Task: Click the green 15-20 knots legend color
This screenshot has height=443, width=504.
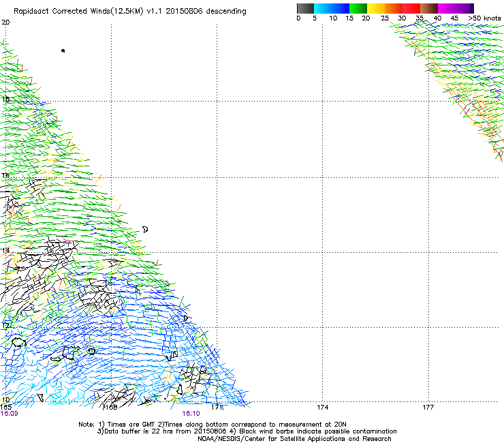Action: [x=358, y=8]
